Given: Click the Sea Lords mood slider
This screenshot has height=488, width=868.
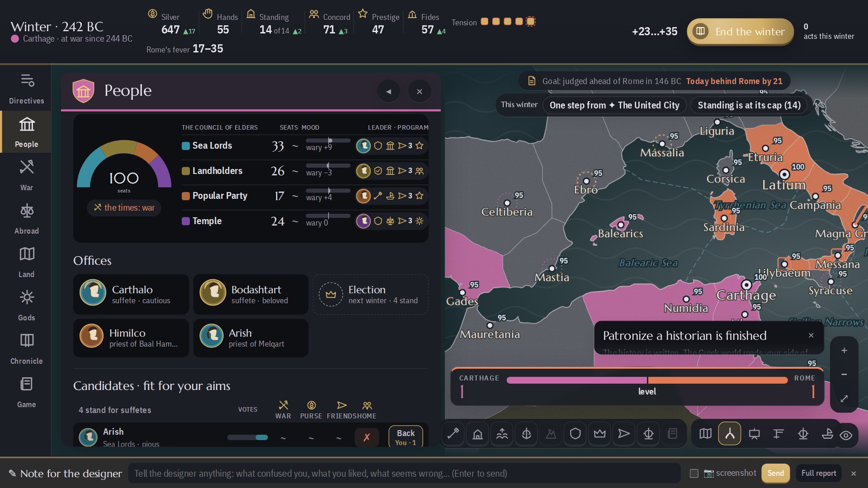Looking at the screenshot, I should 328,141.
